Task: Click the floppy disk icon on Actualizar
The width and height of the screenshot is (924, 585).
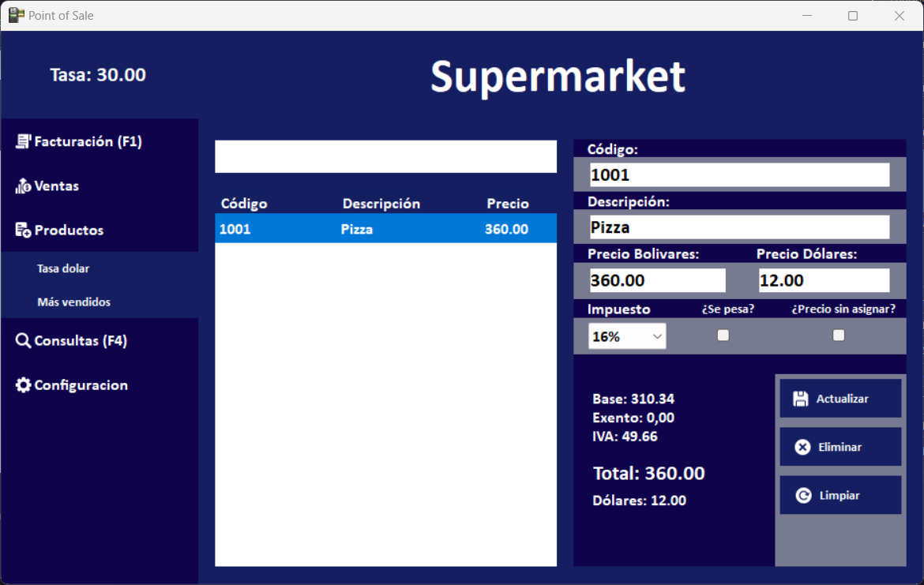Action: tap(801, 399)
